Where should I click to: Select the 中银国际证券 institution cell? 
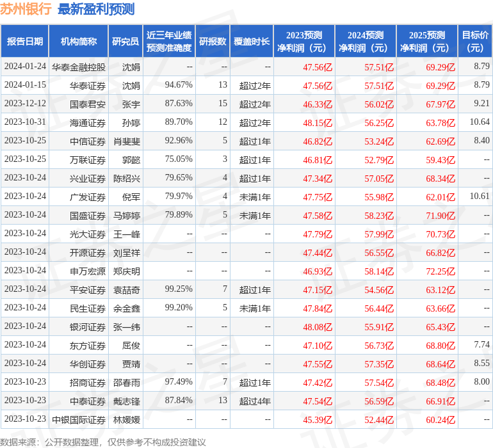[x=79, y=419]
